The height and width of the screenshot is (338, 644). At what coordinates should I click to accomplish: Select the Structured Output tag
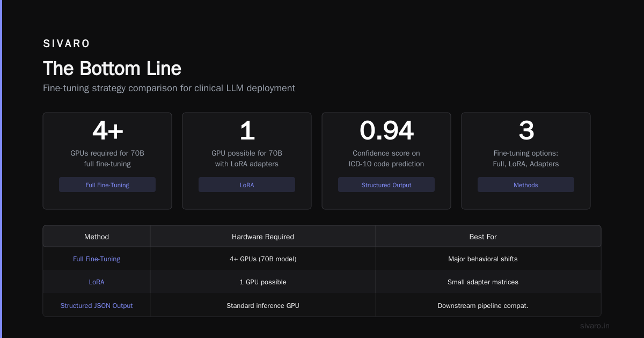[386, 185]
